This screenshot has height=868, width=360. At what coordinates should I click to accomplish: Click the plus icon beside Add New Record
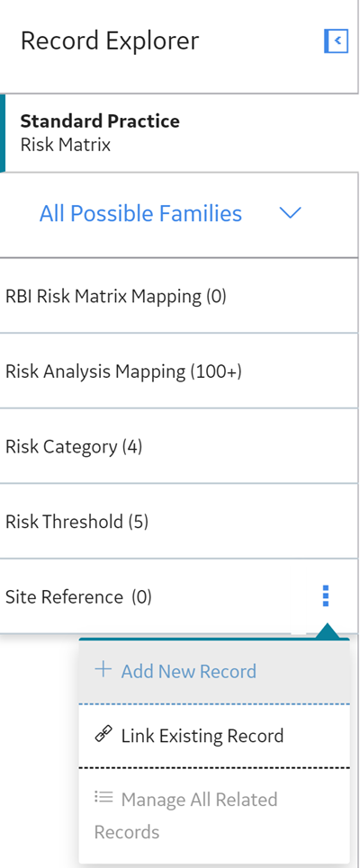(103, 670)
